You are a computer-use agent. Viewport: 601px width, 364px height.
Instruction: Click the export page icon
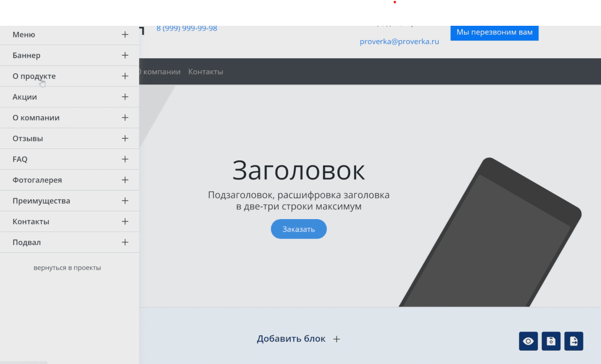click(x=574, y=341)
